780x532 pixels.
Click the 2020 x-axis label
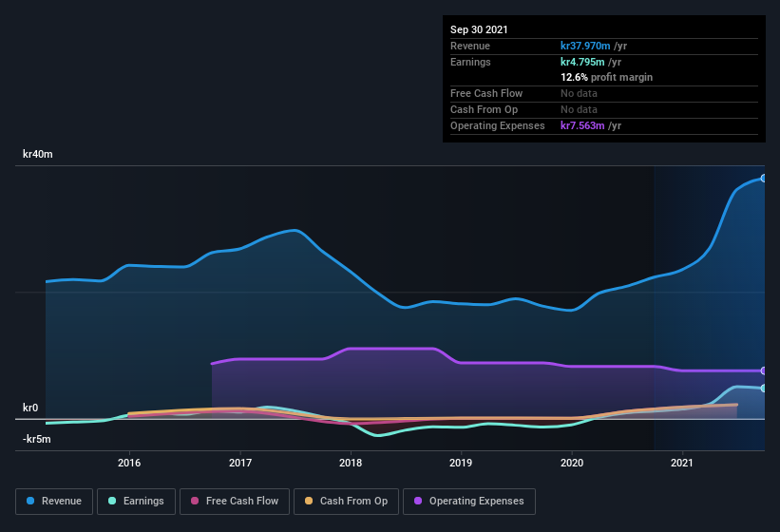[x=572, y=463]
